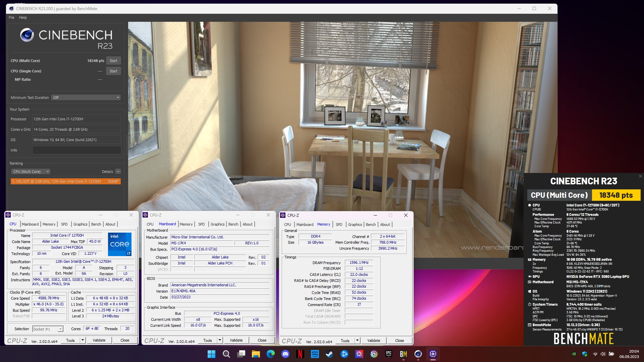
Task: Open Windows Security tray icon
Action: tap(585, 354)
